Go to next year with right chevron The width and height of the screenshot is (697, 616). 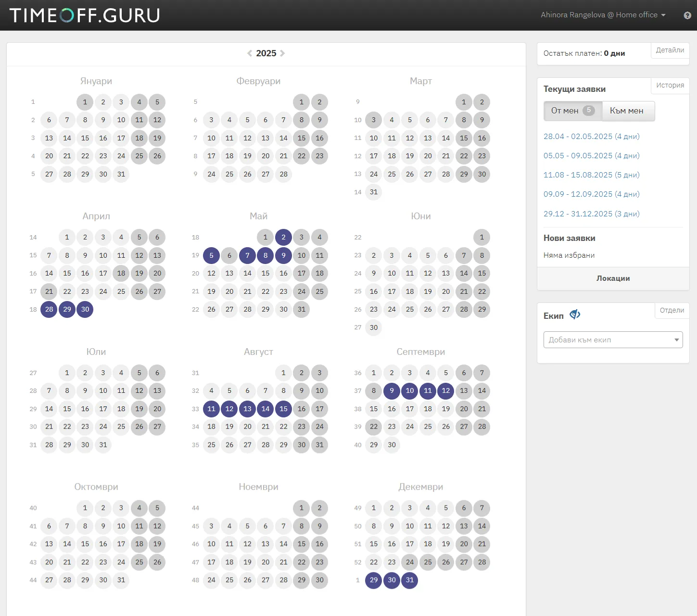tap(282, 53)
